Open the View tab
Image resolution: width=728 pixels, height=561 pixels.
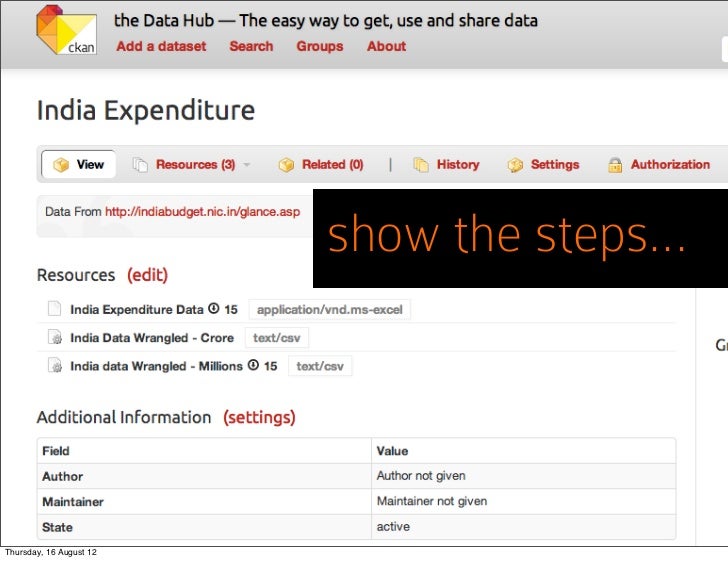[78, 164]
